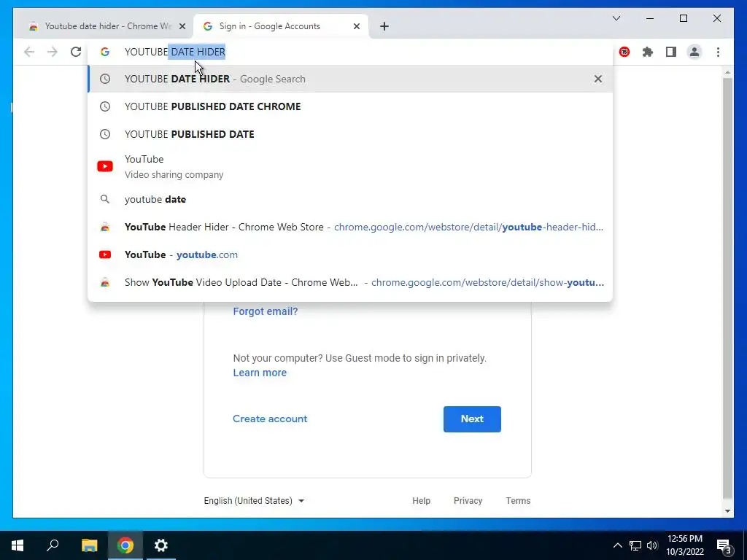Open the profile avatar menu
Screen dimensions: 747x560
tap(694, 52)
